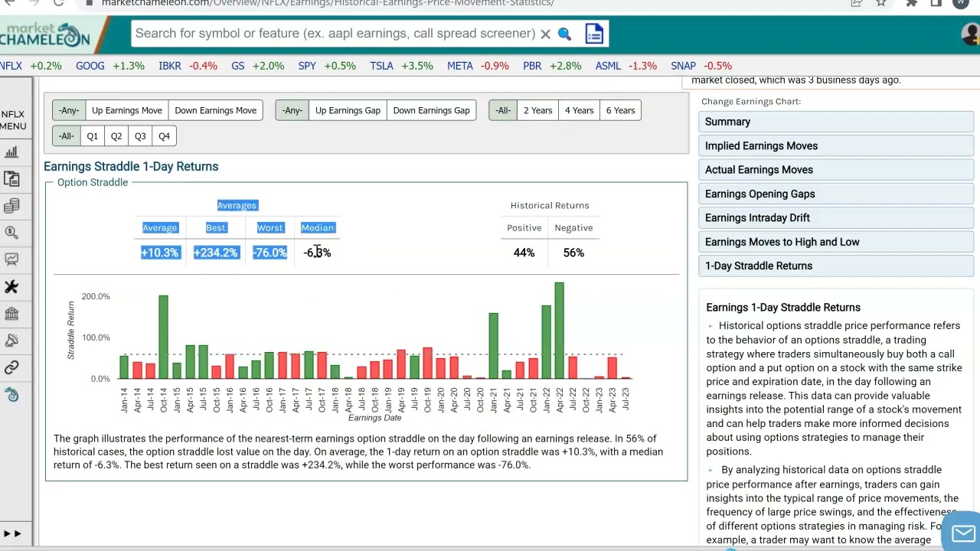
Task: Switch to Actual Earnings Moves chart
Action: 836,170
